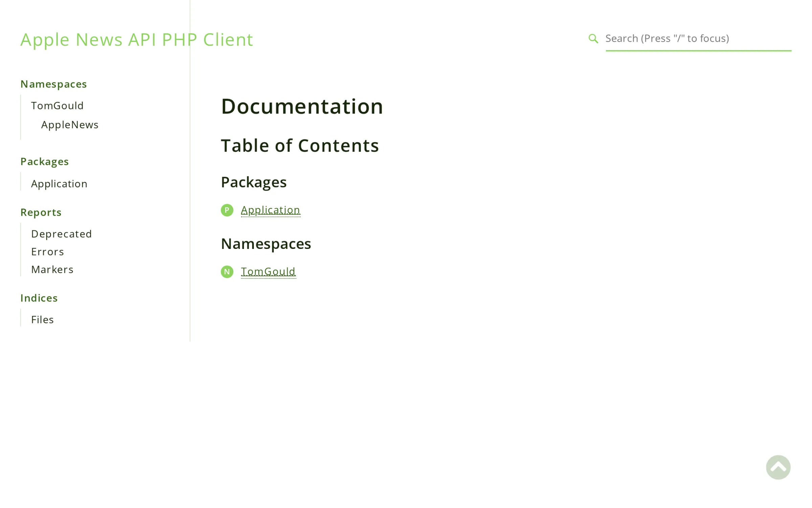Click the green P package badge icon
812x508 pixels.
click(x=227, y=210)
